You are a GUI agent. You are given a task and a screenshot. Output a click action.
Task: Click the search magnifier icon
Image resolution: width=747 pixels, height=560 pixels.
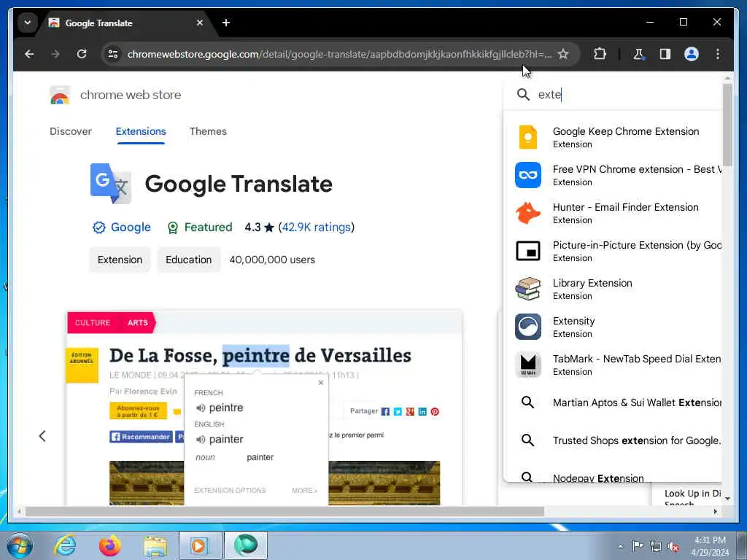[x=523, y=95]
